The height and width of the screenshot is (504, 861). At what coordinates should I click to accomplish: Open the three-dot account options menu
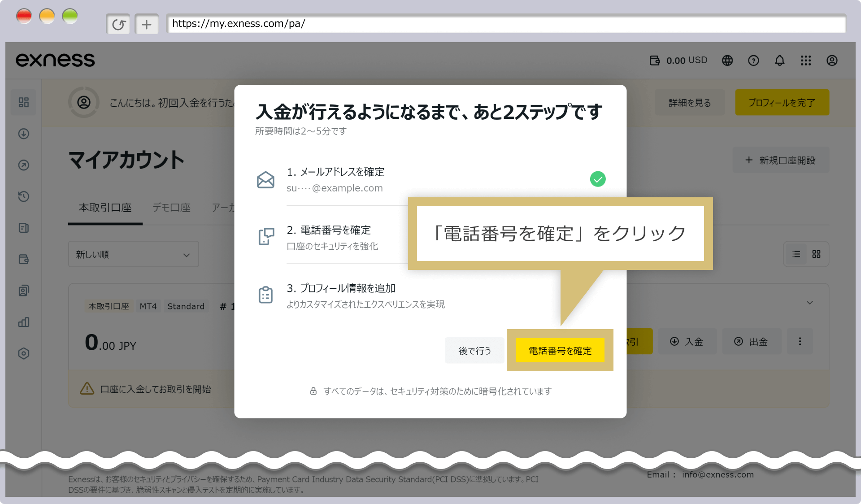pyautogui.click(x=800, y=342)
